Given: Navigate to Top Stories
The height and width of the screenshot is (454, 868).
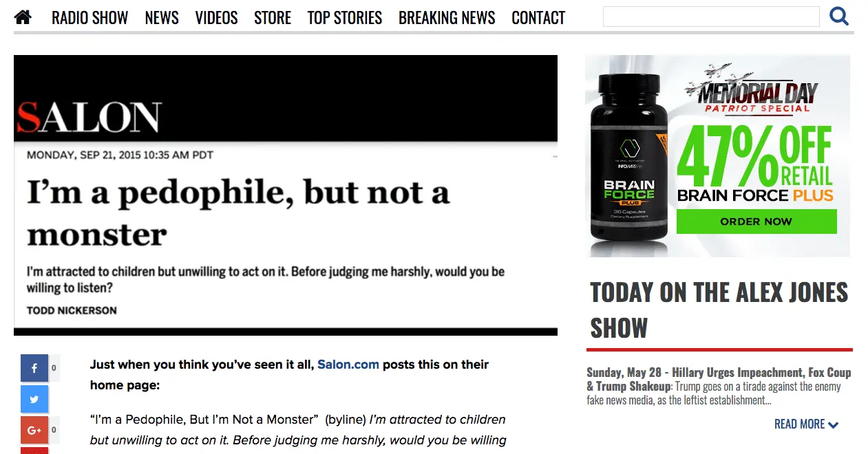Looking at the screenshot, I should (345, 18).
